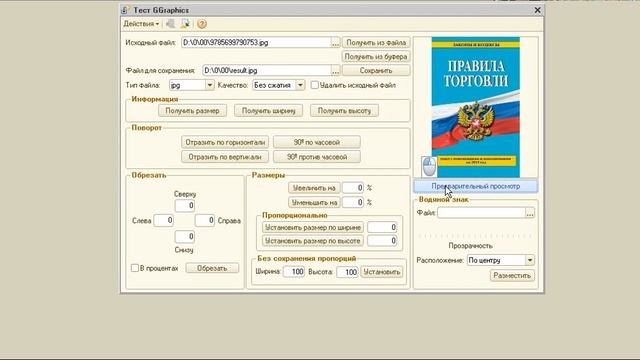Toggle Удалить исходный файл checkbox
The width and height of the screenshot is (640, 360).
(314, 85)
